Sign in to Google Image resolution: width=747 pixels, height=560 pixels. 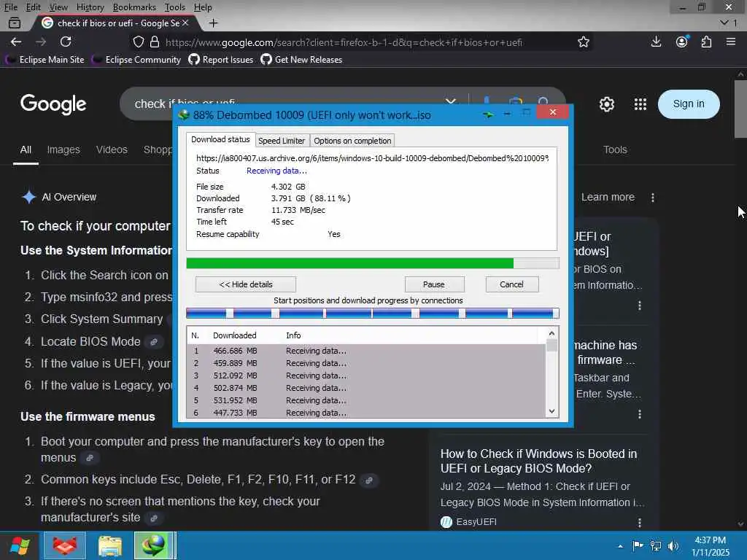click(689, 104)
